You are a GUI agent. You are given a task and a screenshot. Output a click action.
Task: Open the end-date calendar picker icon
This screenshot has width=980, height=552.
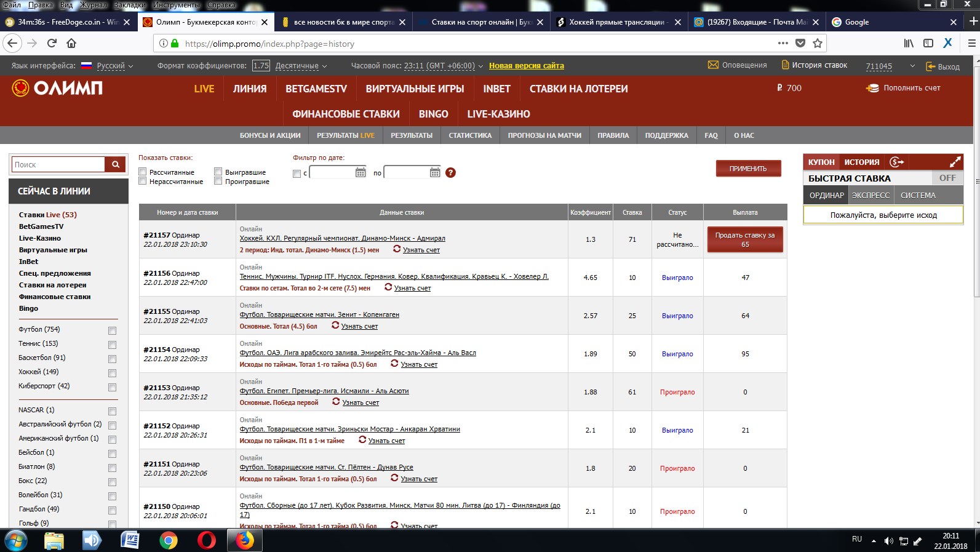[x=435, y=173]
